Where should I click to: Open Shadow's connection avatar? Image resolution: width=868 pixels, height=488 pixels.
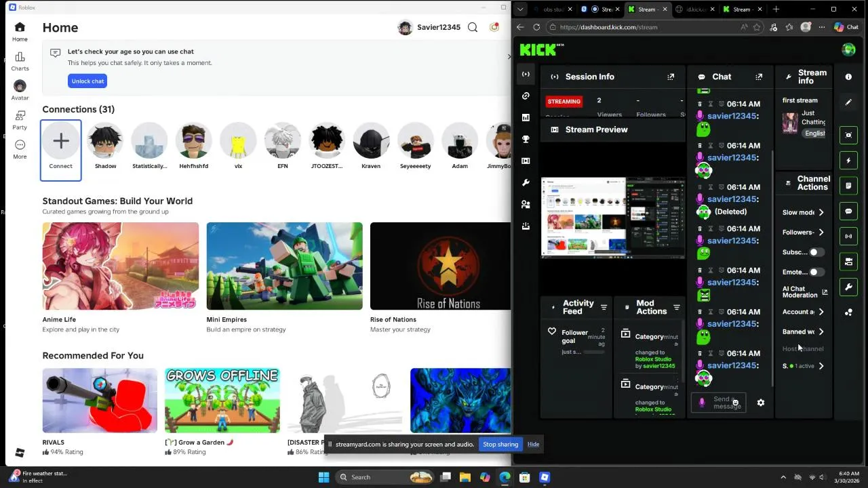tap(105, 141)
